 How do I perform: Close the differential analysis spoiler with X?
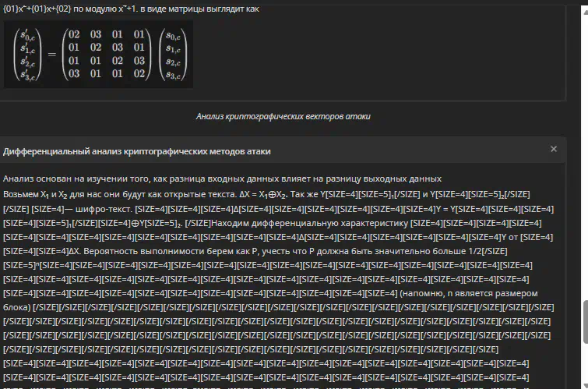click(x=554, y=149)
